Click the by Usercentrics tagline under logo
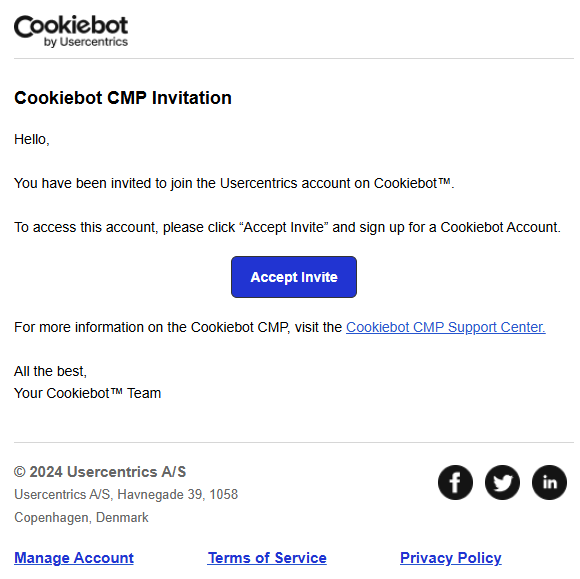The width and height of the screenshot is (580, 579). point(86,42)
